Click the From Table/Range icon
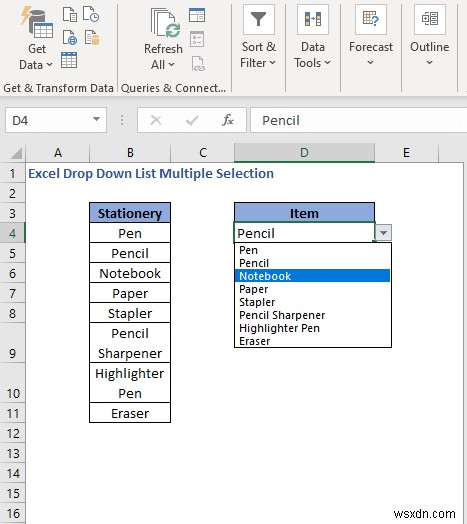This screenshot has width=467, height=524. tap(69, 60)
